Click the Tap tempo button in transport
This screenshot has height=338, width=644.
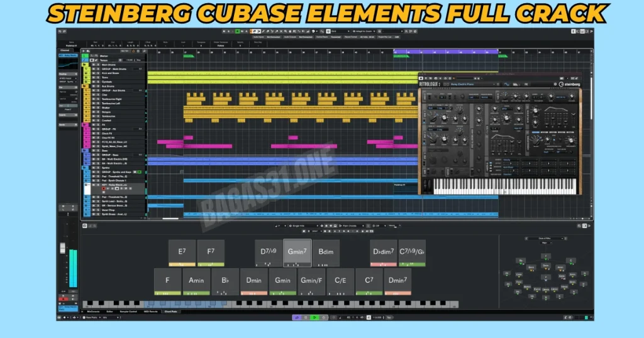(389, 317)
